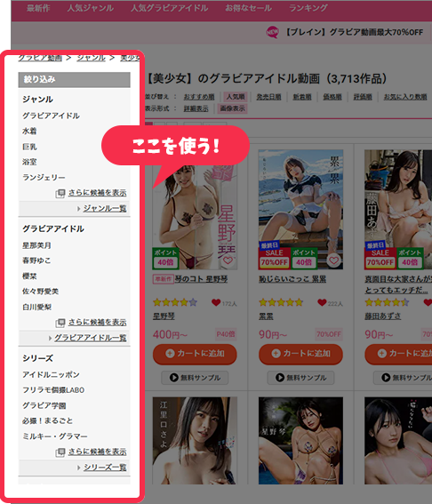Screen dimensions: 432x504
Task: Switch display format to 詳細表示
Action: coord(196,108)
